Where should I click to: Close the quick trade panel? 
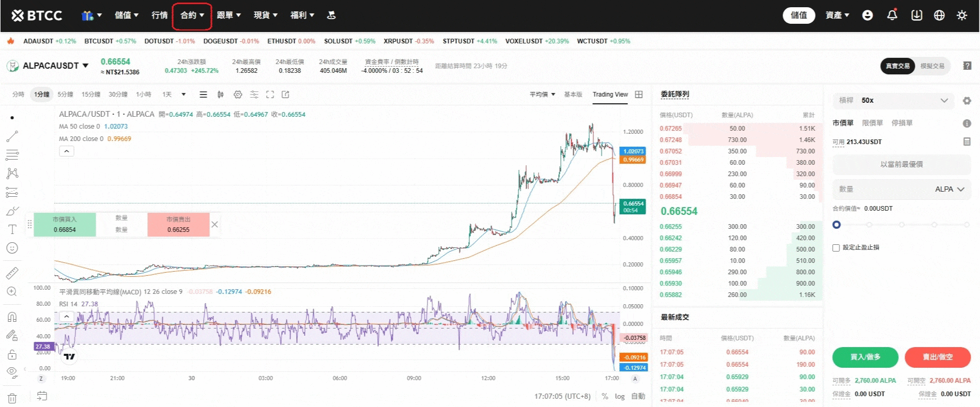(215, 225)
